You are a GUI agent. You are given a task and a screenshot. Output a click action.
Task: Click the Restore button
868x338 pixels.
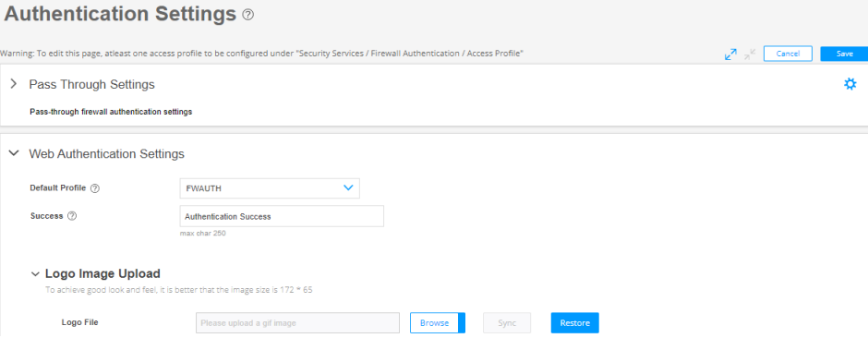point(574,323)
